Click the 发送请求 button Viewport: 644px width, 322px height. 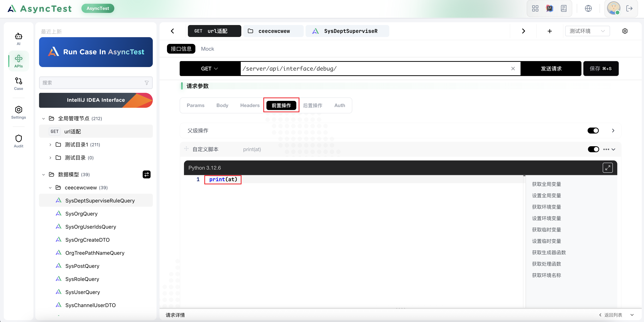click(551, 69)
